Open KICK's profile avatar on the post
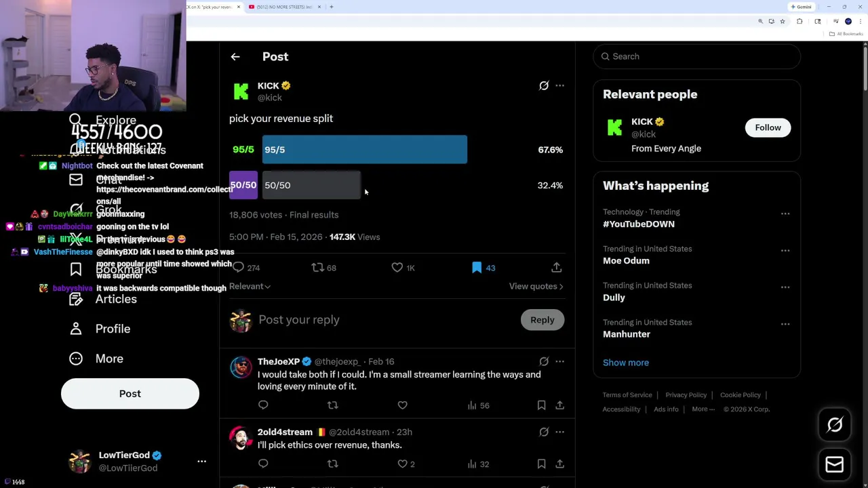This screenshot has height=488, width=868. click(241, 91)
